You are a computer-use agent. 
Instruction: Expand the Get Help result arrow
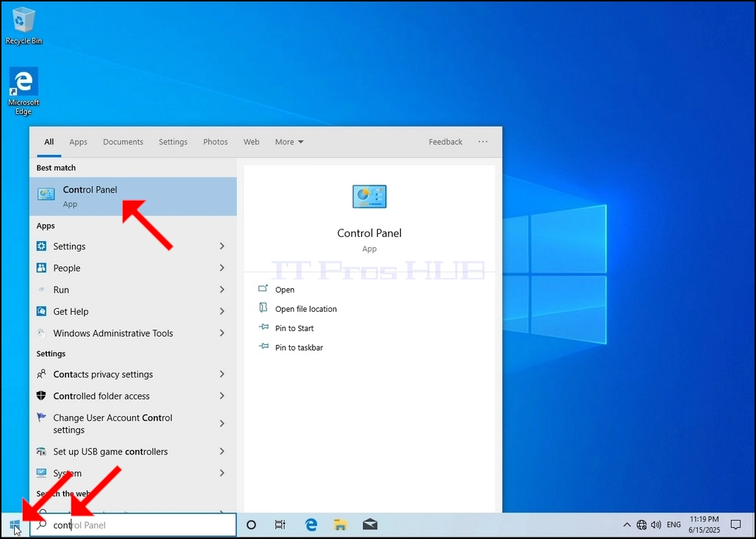[222, 311]
